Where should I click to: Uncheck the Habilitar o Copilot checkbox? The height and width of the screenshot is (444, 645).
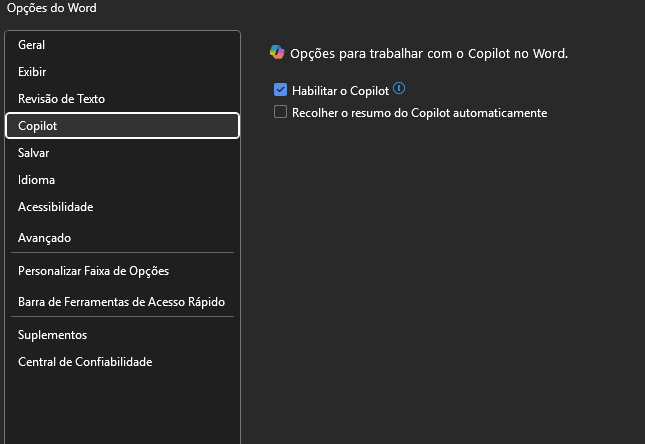pos(281,90)
